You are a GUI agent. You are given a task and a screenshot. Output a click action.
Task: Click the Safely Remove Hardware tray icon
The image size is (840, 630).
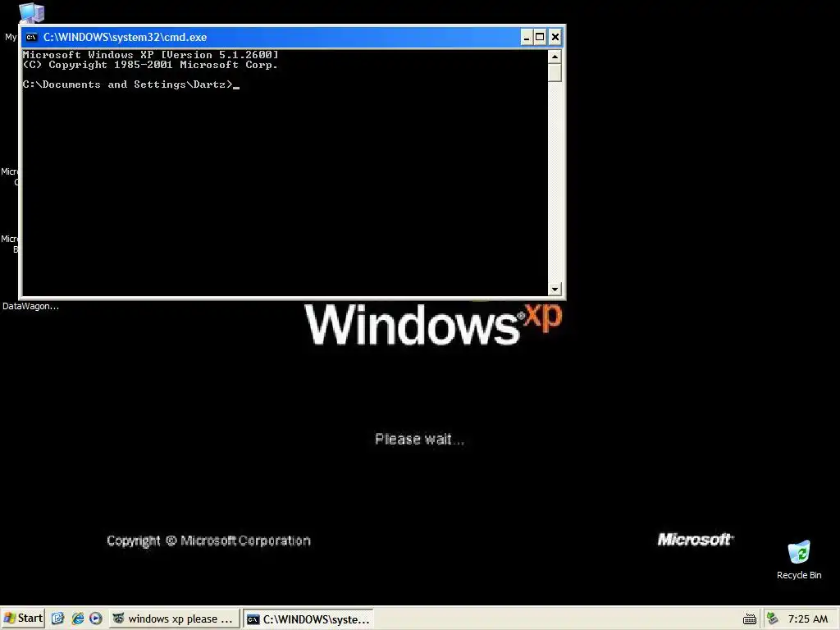772,619
